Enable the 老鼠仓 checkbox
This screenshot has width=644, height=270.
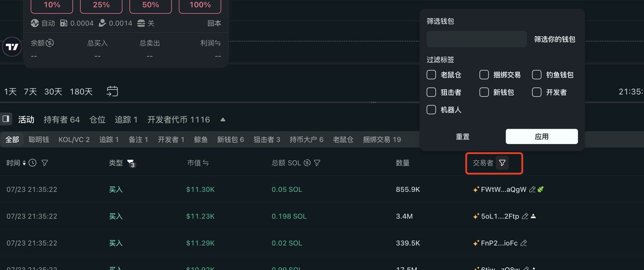[431, 75]
